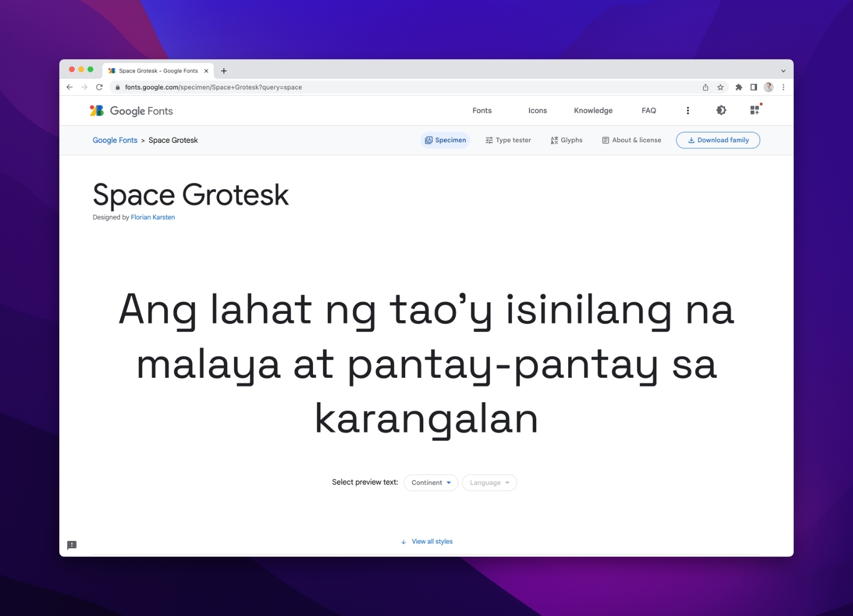Follow the Google Fonts breadcrumb link

pos(115,140)
